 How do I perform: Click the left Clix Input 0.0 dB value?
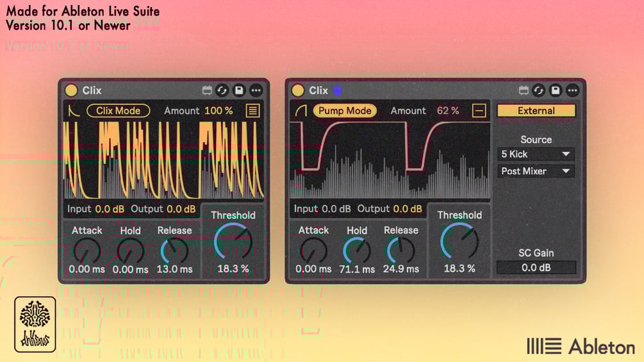110,210
